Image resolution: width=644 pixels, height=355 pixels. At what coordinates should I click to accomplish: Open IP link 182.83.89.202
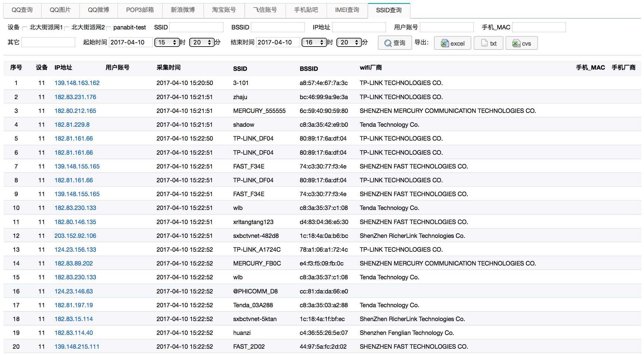(x=74, y=263)
